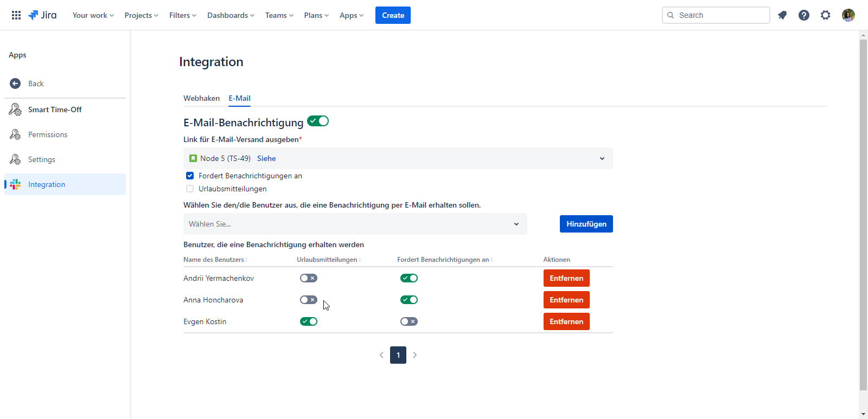Open the help question mark icon
Screen dimensions: 868x419
click(x=804, y=15)
